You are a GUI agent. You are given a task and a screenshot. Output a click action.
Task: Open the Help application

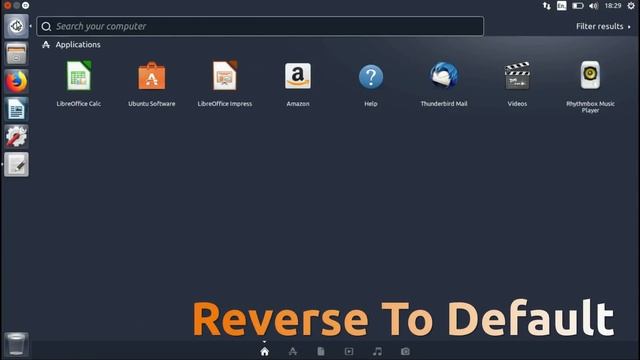[371, 77]
